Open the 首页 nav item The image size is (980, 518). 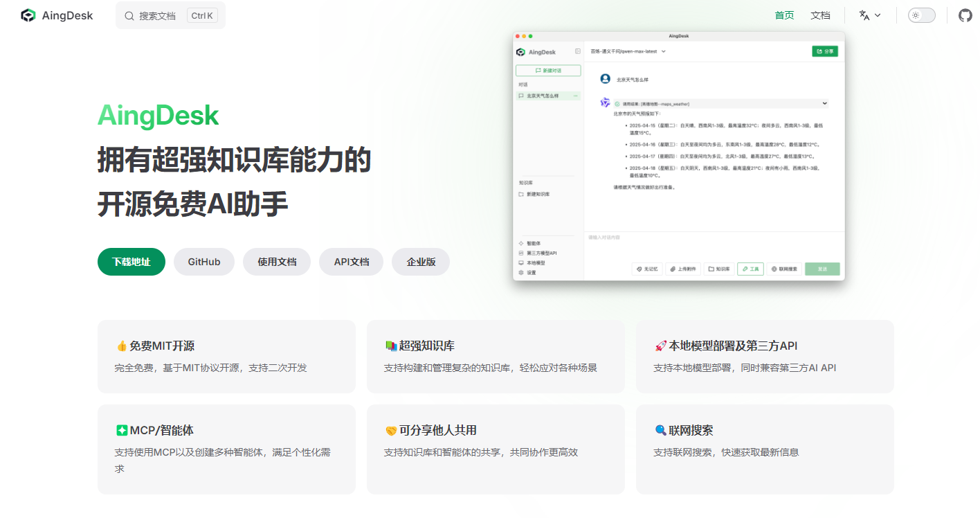pyautogui.click(x=784, y=15)
